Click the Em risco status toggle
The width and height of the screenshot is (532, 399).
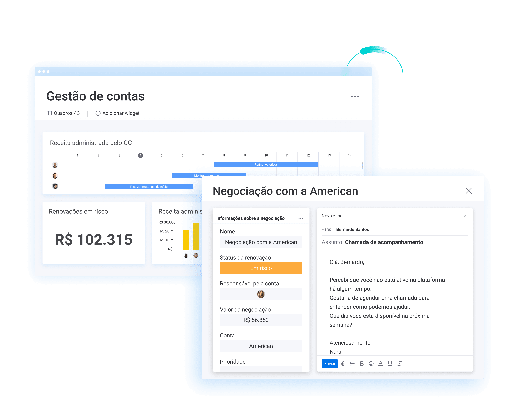point(261,268)
